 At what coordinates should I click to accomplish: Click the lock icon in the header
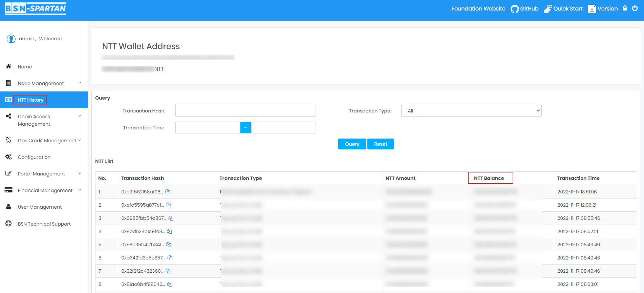[x=625, y=8]
